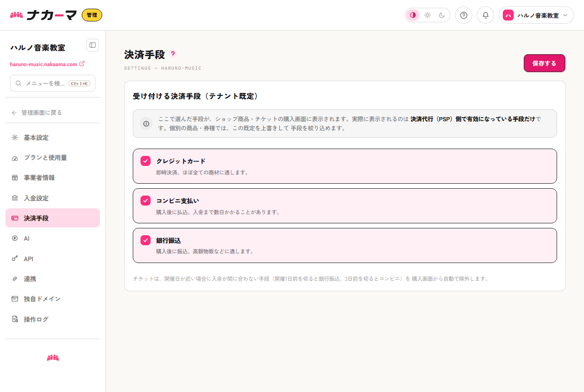Click the store icon for 事業者情報

[15, 178]
